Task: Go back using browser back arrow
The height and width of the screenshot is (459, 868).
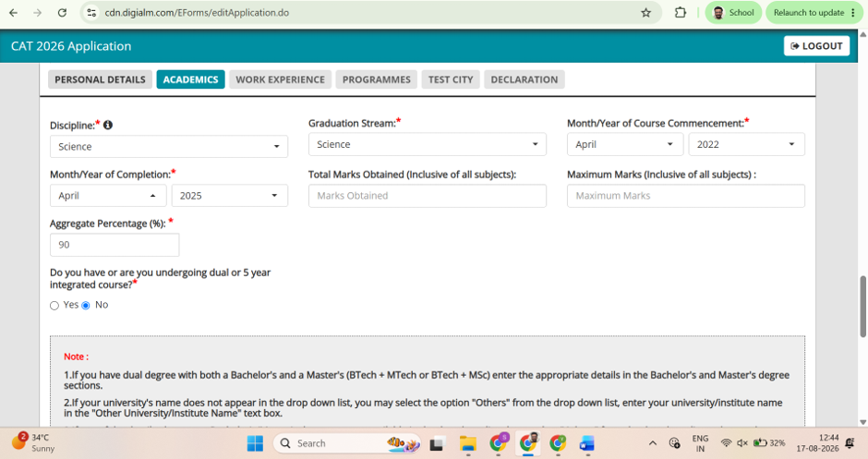Action: [x=13, y=13]
